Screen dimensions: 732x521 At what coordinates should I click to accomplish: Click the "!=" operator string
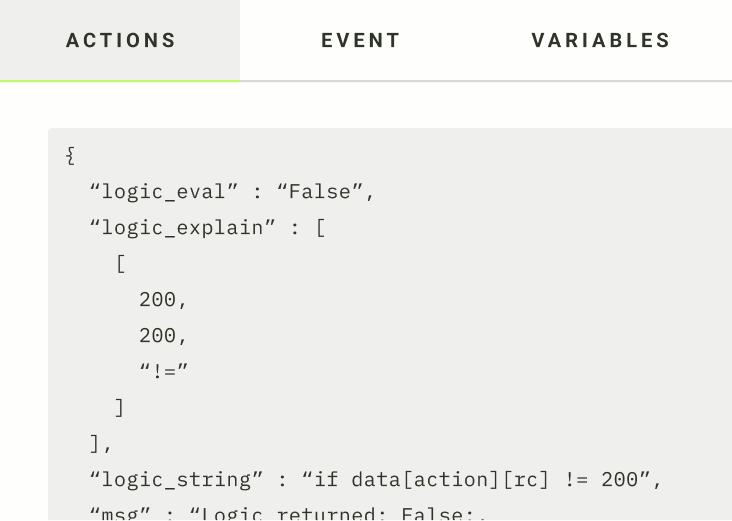pyautogui.click(x=164, y=372)
